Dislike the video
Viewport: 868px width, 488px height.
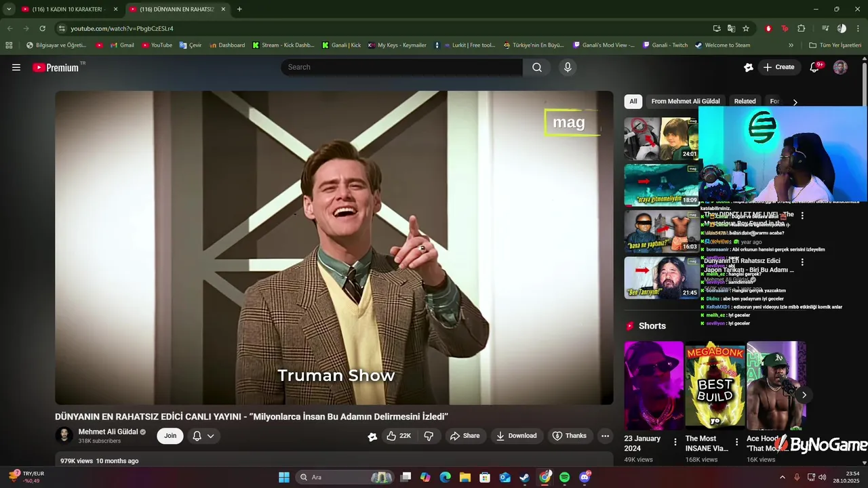coord(429,436)
